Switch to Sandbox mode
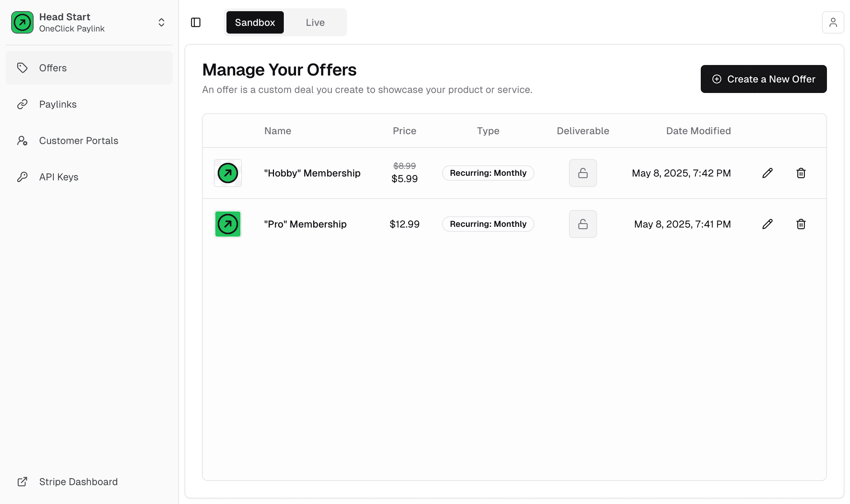 point(255,22)
